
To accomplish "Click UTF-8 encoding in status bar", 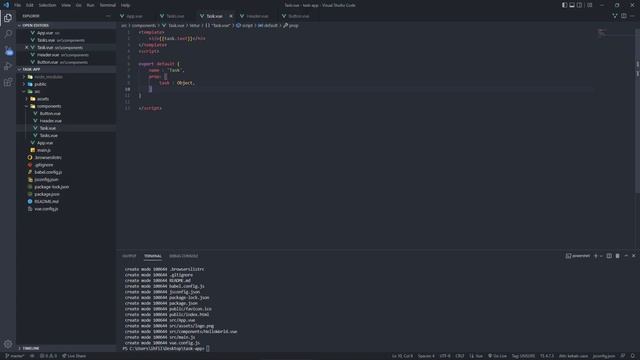I will (x=445, y=356).
